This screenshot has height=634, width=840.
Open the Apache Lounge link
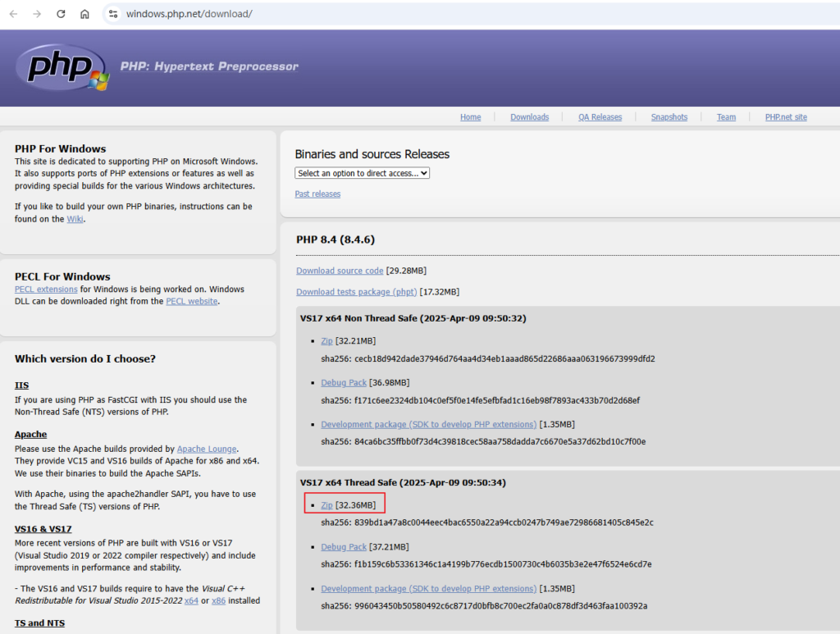tap(207, 449)
